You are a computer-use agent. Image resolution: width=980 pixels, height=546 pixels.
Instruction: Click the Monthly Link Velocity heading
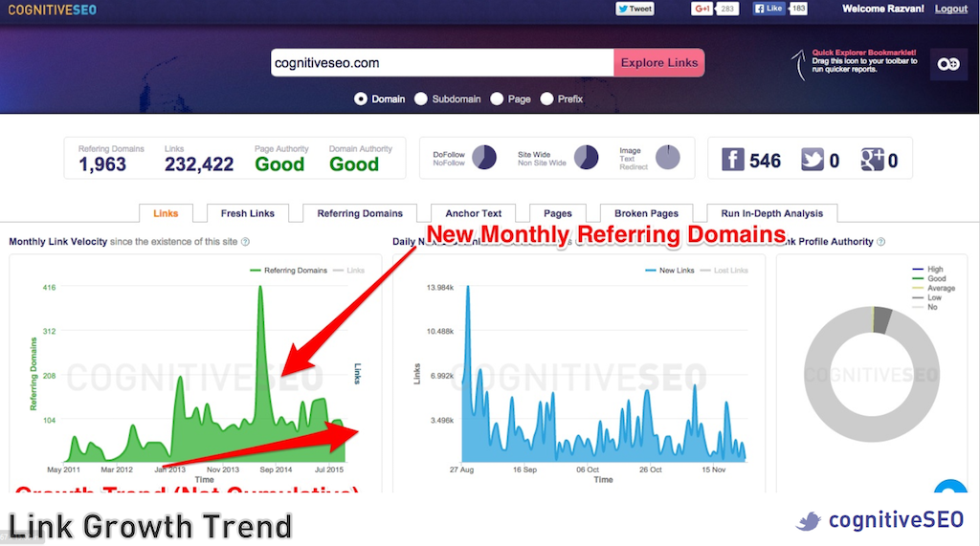coord(58,242)
